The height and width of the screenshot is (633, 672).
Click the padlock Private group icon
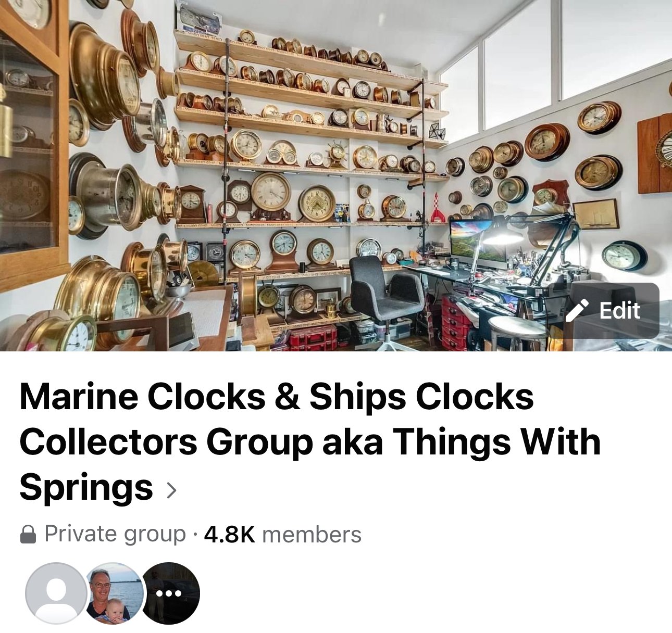pos(28,535)
